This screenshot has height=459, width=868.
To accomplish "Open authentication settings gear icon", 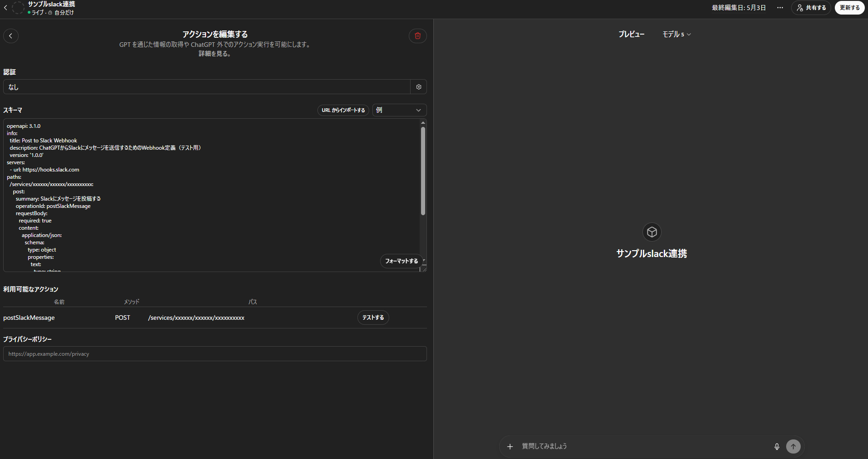I will click(x=419, y=87).
